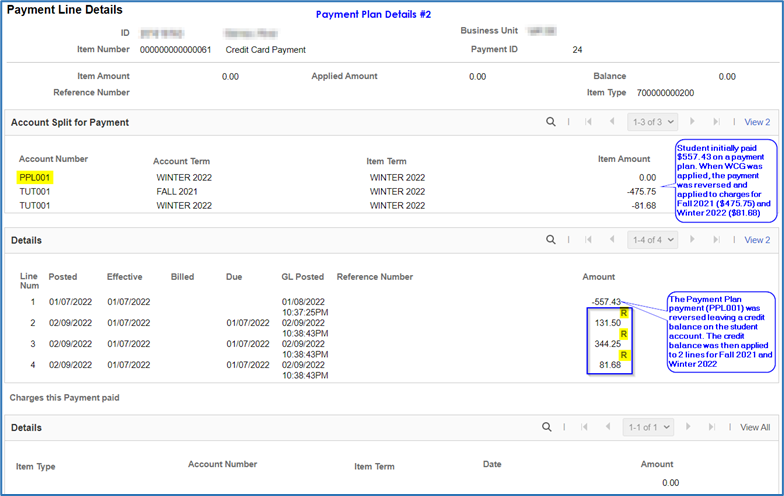Click GL Posted column header

[x=302, y=276]
